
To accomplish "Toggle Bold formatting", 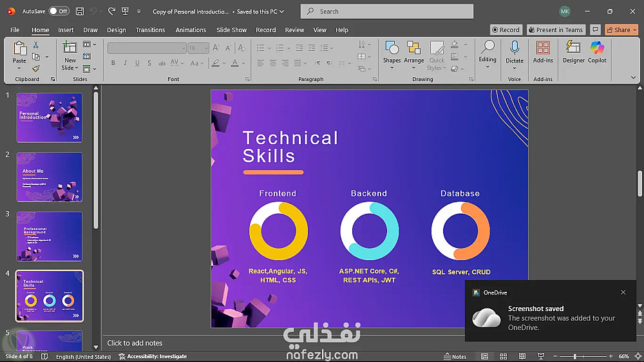I will (113, 63).
